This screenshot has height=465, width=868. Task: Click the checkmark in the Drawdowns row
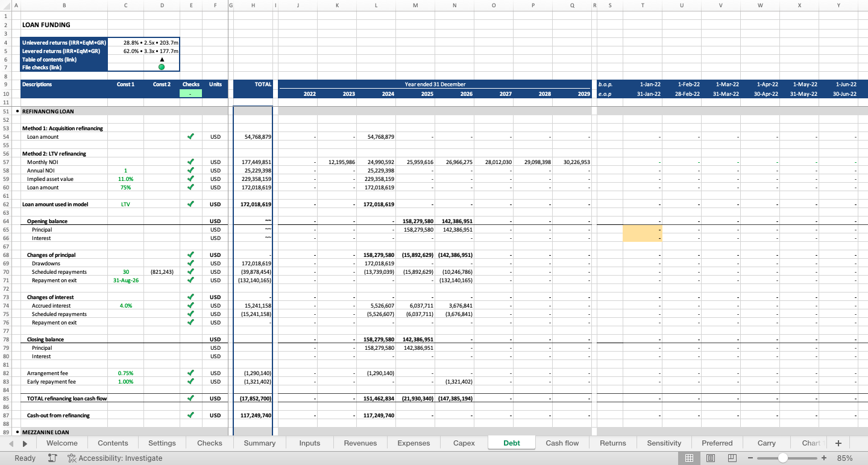190,264
